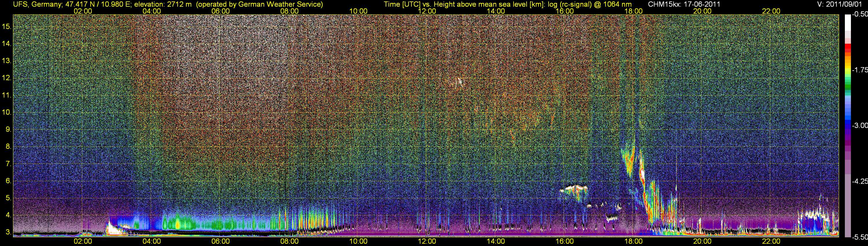Click the height axis label "12."

pyautogui.click(x=7, y=78)
